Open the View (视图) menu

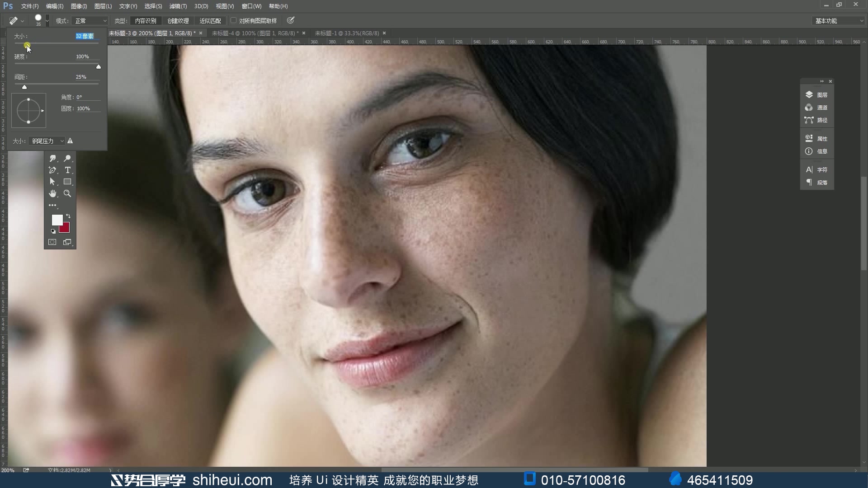pos(225,6)
